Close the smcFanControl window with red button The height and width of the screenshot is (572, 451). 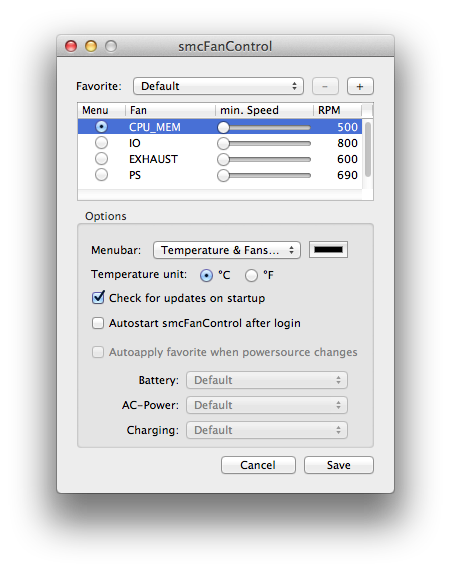pos(71,46)
